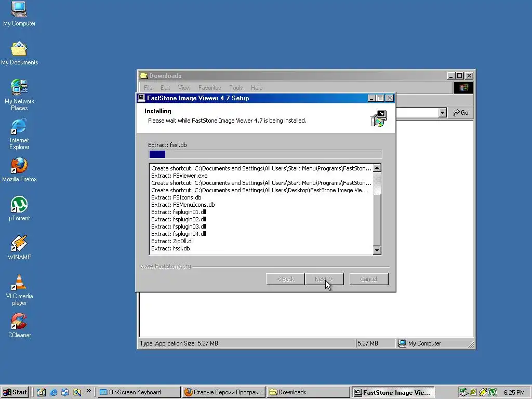Click the first quick launch icon beside Start

42,392
